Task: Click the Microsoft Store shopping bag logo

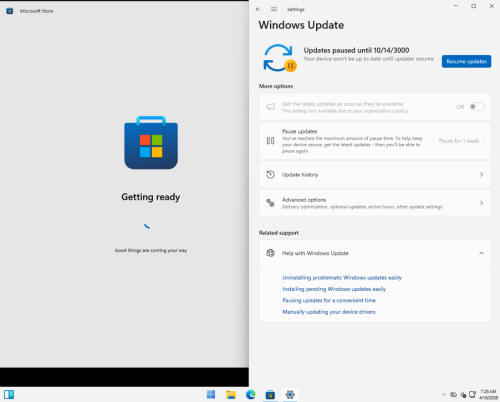Action: click(151, 142)
